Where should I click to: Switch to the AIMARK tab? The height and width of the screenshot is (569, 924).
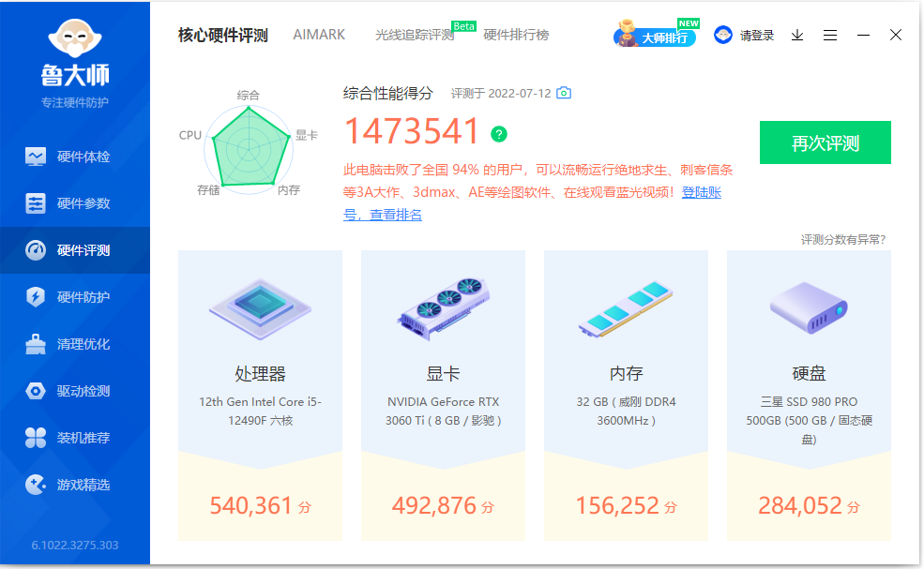point(319,35)
